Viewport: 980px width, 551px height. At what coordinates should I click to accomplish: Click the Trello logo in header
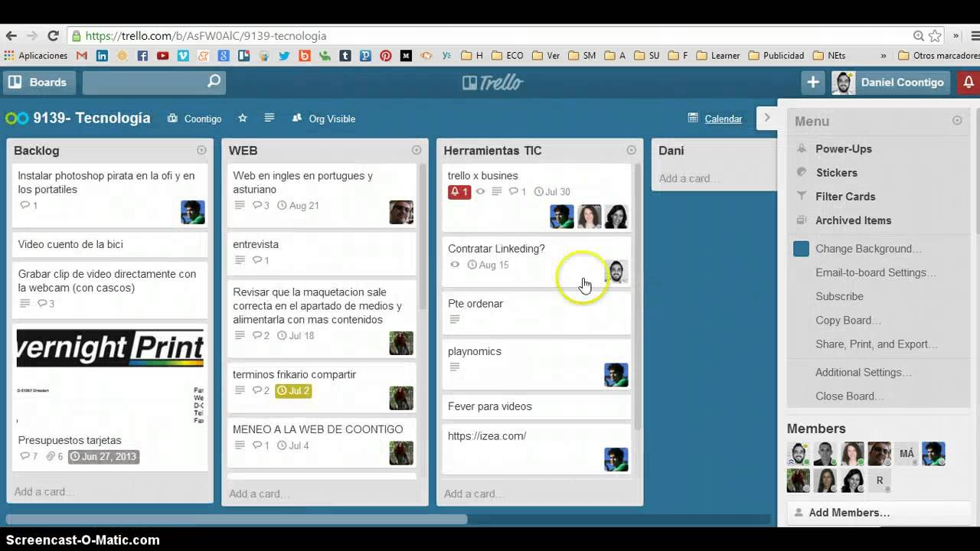(492, 82)
